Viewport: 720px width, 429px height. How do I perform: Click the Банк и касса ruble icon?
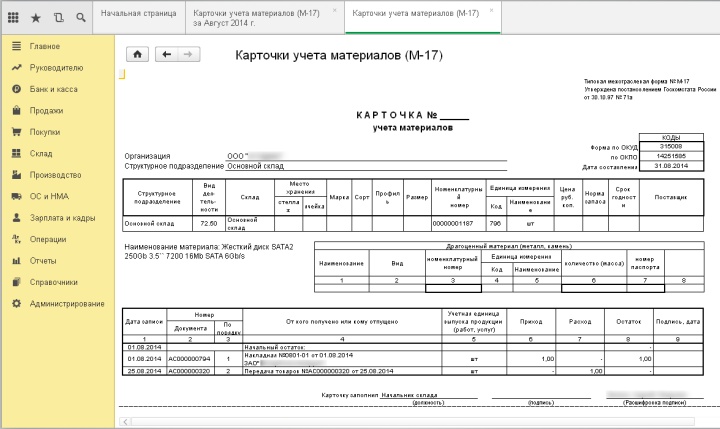[17, 89]
